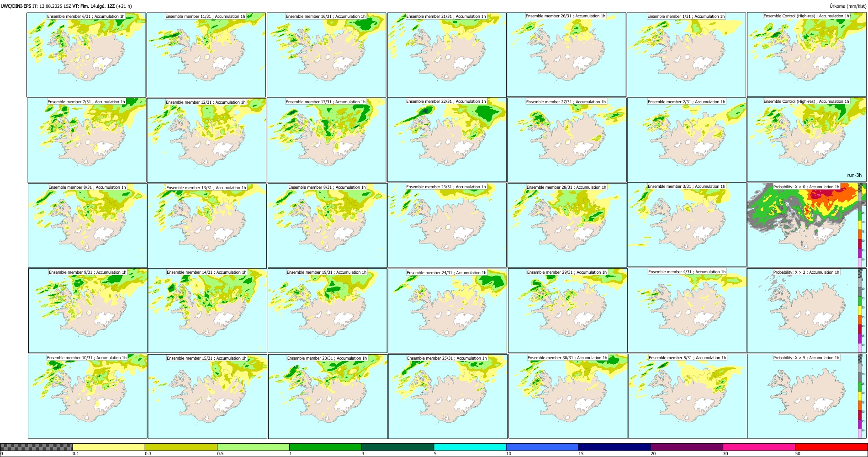Viewport: 868px width, 457px height.
Task: Click the green 1–3 legend swatch
Action: (325, 447)
